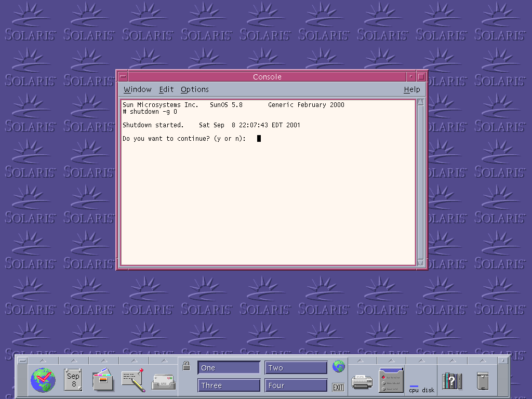The image size is (532, 399).
Task: Open the Help Manager books icon
Action: [452, 381]
